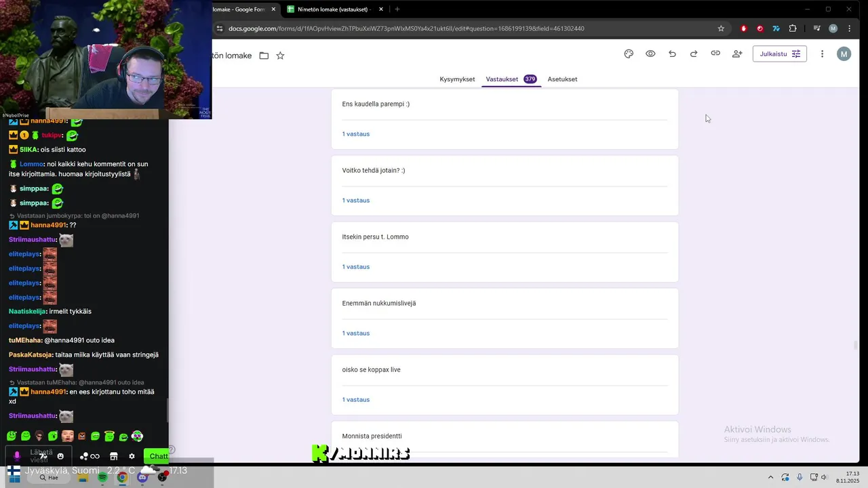Image resolution: width=868 pixels, height=488 pixels.
Task: Move form to folder icon
Action: click(x=264, y=56)
